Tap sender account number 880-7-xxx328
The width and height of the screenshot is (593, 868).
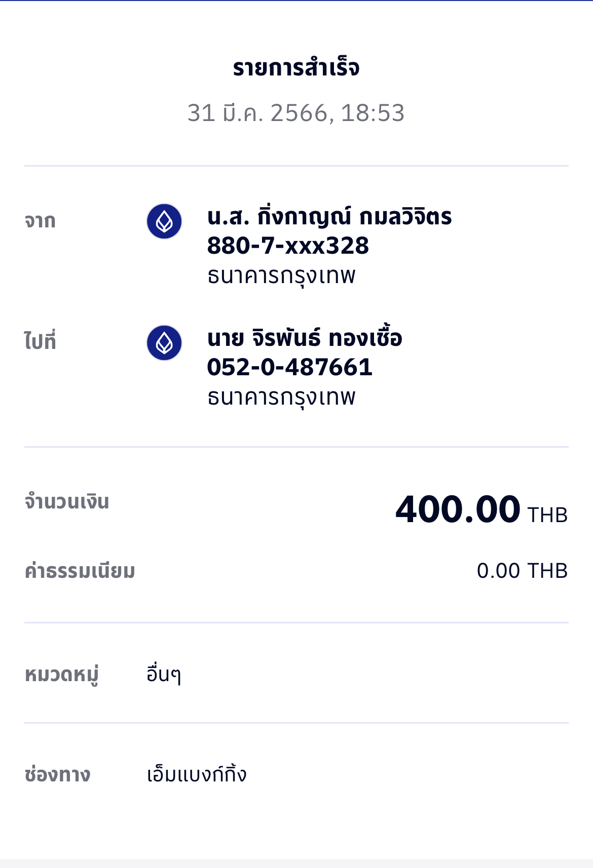pyautogui.click(x=288, y=246)
